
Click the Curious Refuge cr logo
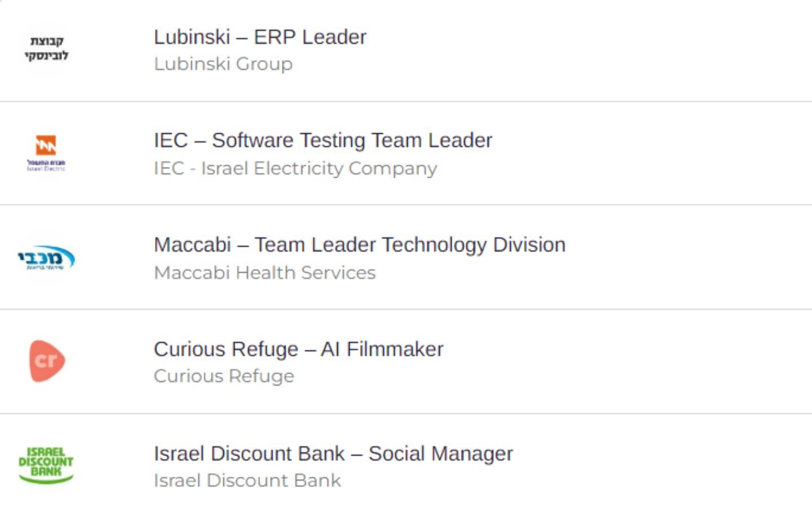click(47, 361)
